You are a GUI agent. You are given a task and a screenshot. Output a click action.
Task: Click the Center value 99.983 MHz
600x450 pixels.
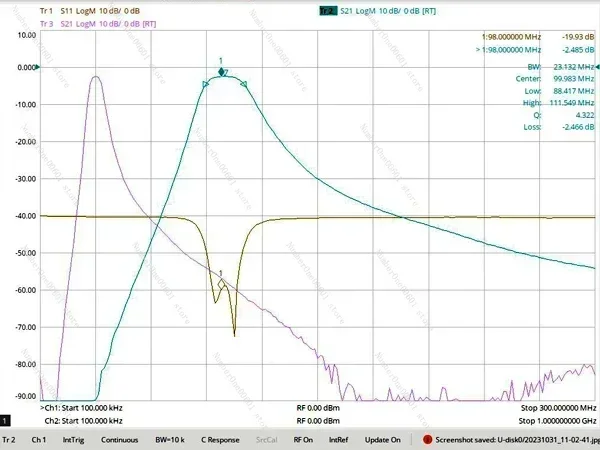[574, 79]
